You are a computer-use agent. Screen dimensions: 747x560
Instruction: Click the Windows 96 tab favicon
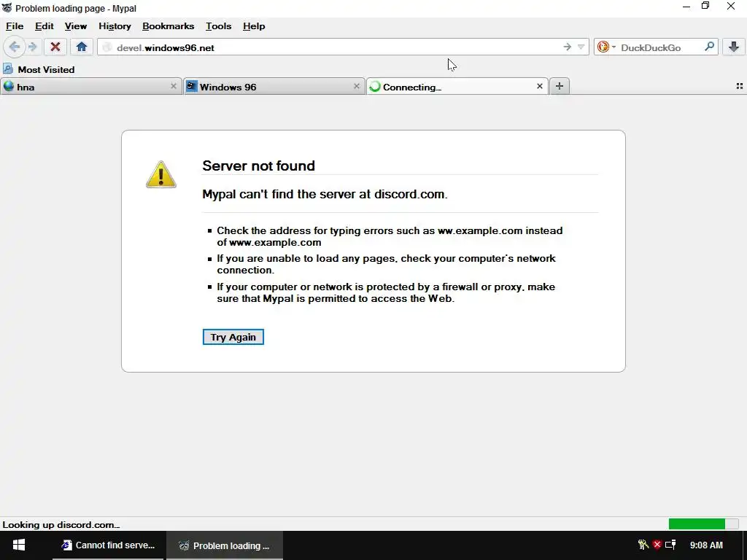(192, 86)
